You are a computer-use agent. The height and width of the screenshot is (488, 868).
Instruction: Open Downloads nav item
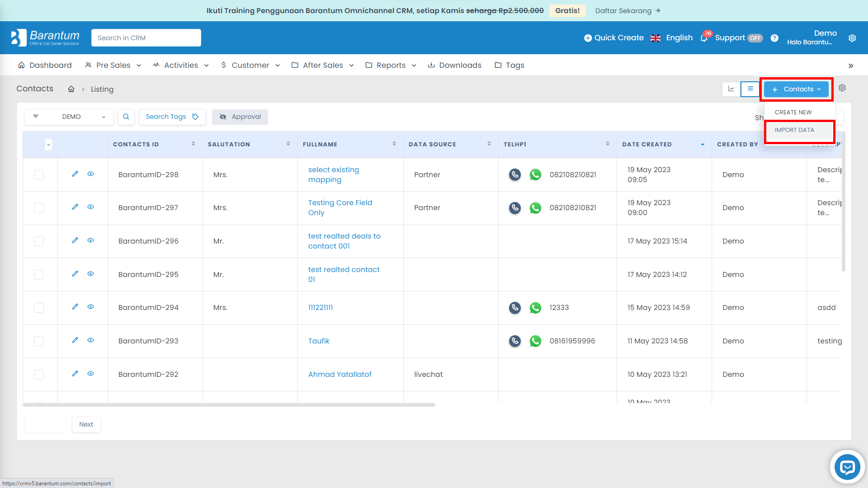coord(454,65)
